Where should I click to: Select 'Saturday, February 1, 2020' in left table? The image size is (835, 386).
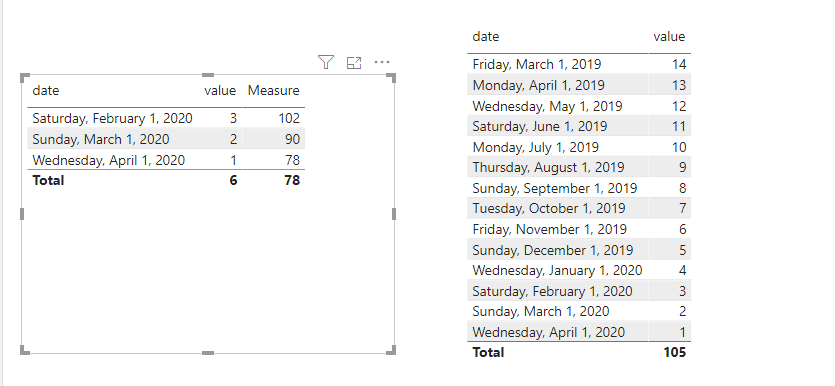tap(112, 118)
